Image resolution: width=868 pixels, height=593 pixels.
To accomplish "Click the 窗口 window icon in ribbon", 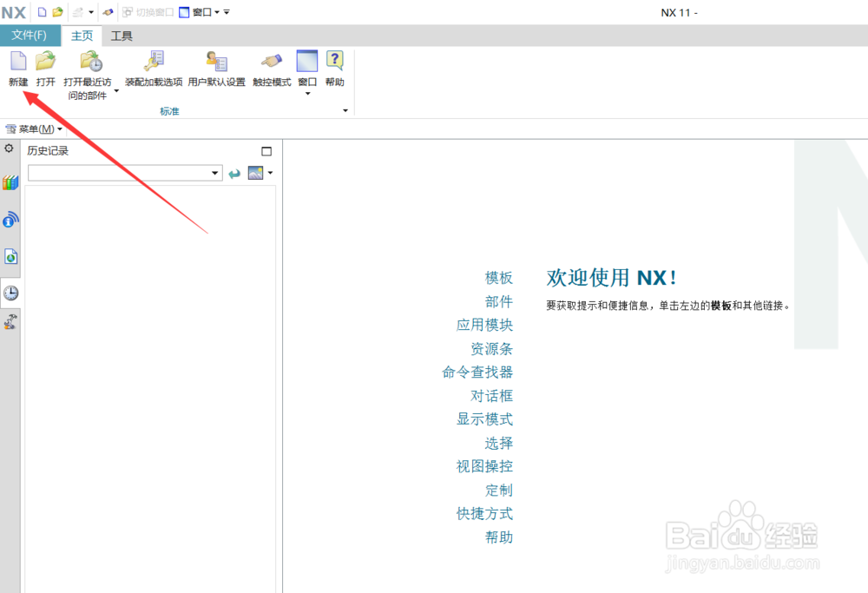I will [307, 61].
